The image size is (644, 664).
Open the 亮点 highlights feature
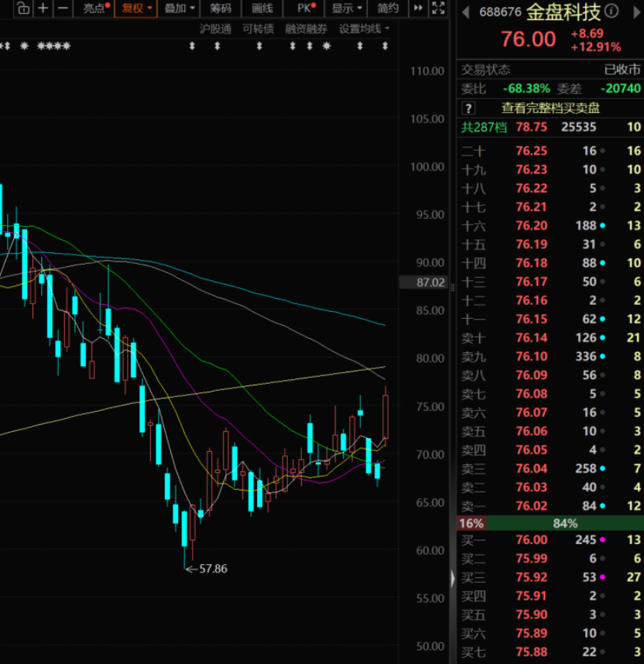(x=94, y=8)
